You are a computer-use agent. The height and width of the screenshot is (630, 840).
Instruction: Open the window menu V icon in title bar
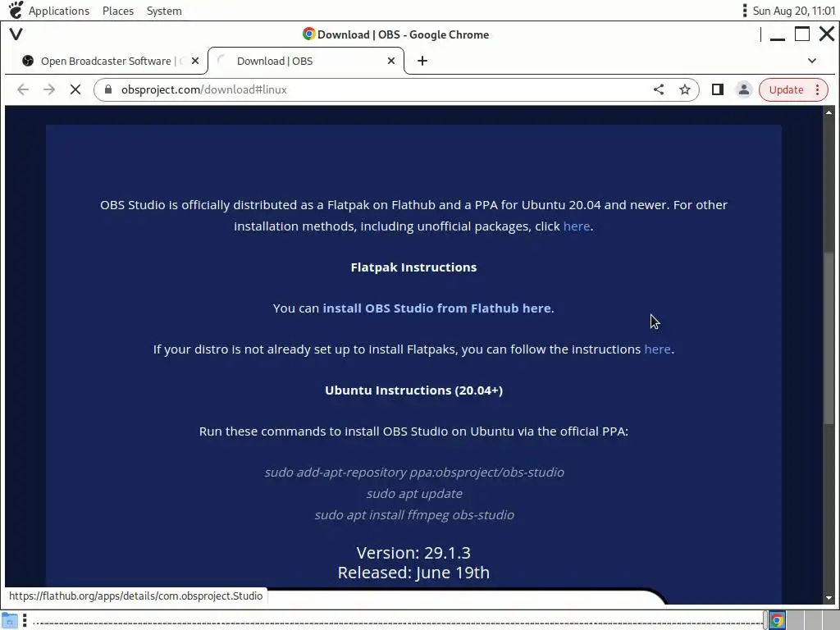tap(16, 34)
